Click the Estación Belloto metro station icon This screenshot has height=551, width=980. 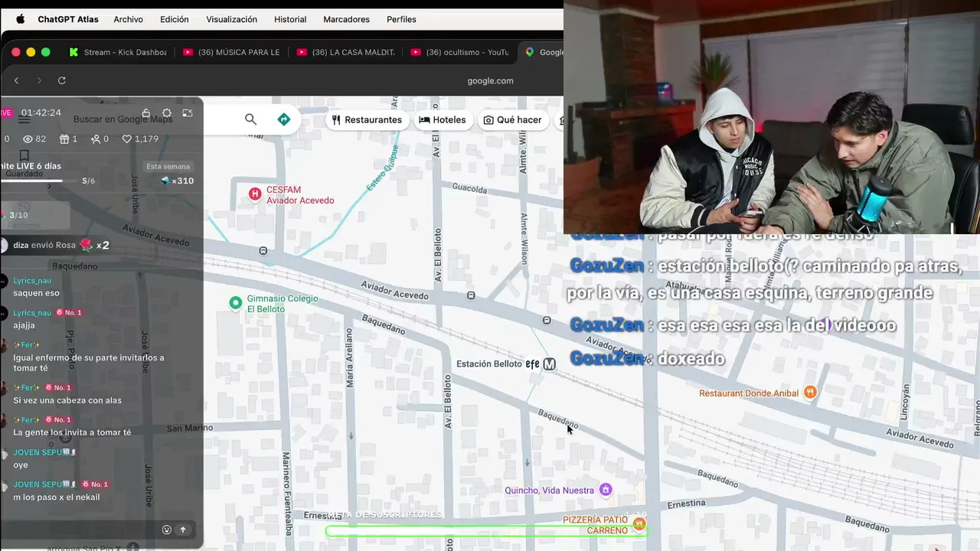tap(549, 364)
